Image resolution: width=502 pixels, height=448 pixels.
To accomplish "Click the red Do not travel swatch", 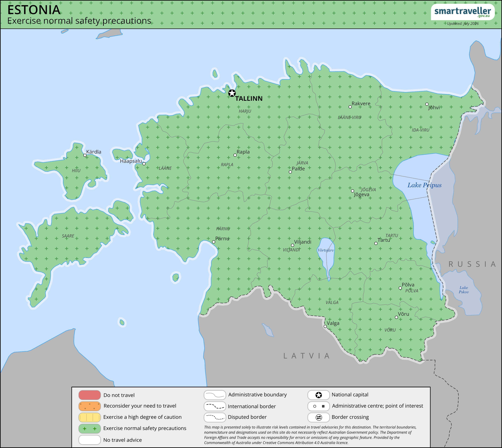I will coord(90,395).
